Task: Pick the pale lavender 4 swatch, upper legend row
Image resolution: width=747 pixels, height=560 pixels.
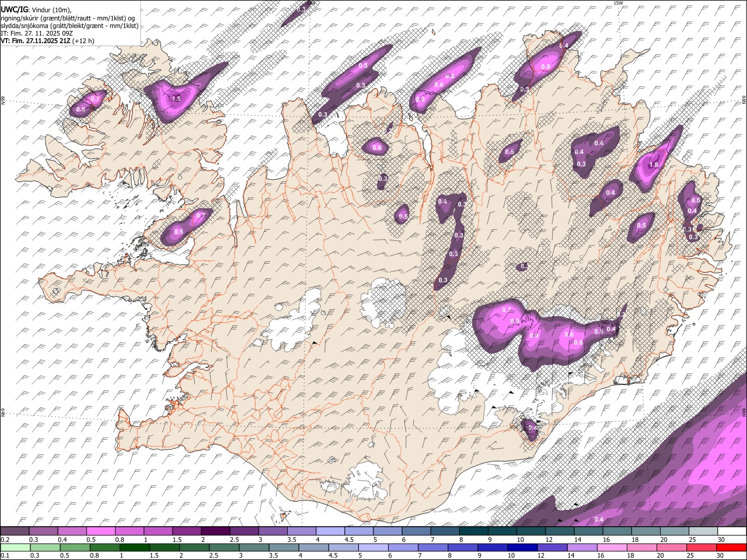Action: [x=330, y=531]
